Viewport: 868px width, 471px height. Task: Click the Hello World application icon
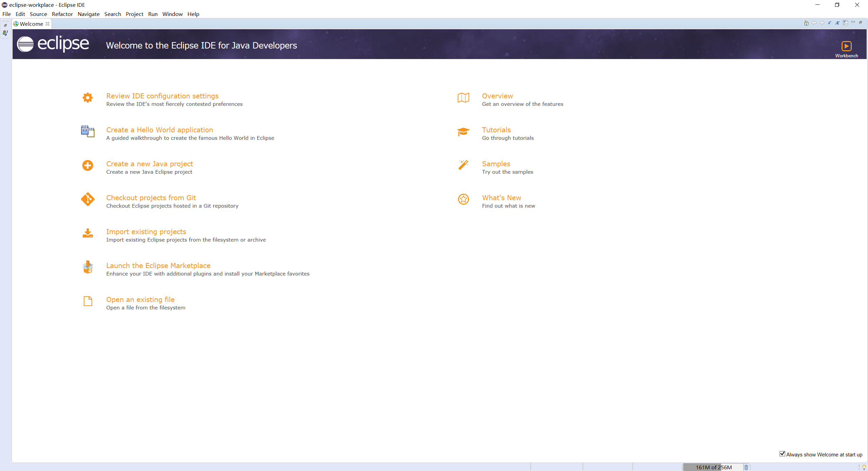(x=87, y=131)
